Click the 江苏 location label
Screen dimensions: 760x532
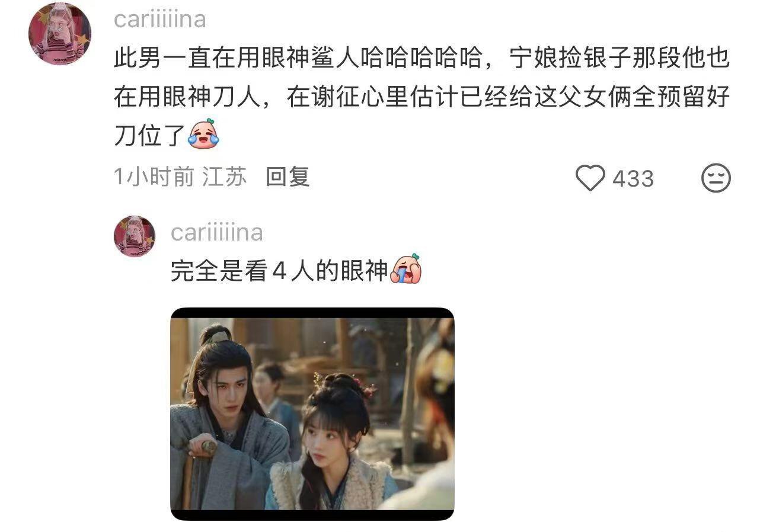pos(224,177)
